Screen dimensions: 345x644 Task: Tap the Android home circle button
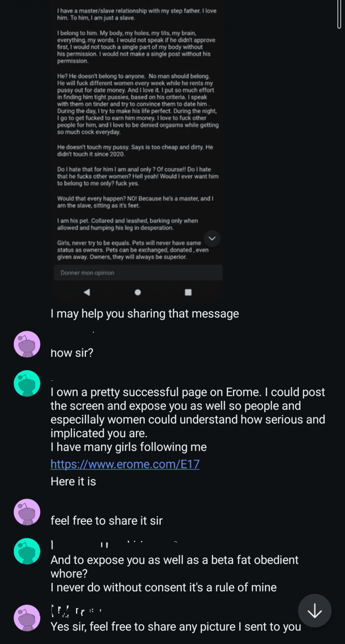(137, 292)
